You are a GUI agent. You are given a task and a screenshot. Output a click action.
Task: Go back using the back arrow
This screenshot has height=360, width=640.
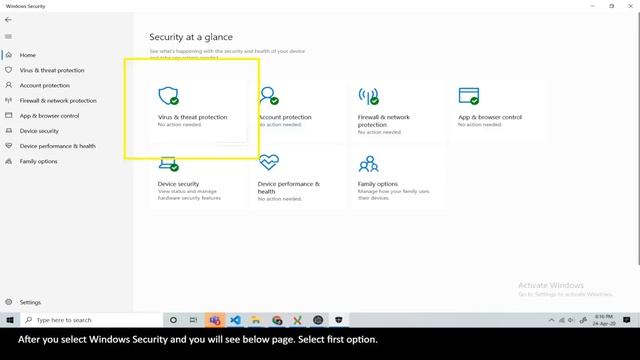(x=8, y=20)
